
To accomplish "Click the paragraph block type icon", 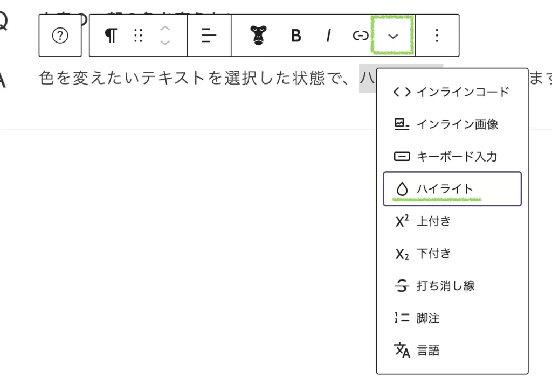I will tap(111, 36).
